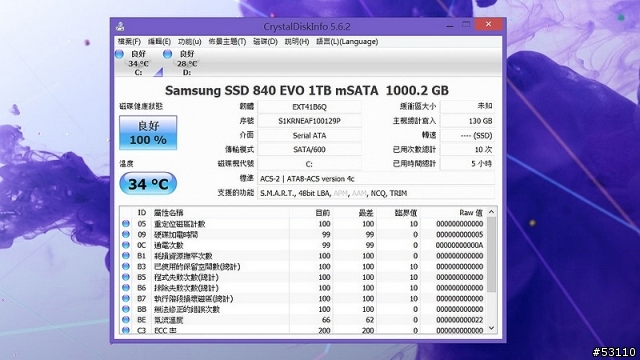This screenshot has width=640, height=360.
Task: Select the 氣流溫度 attribute row
Action: coord(303,320)
